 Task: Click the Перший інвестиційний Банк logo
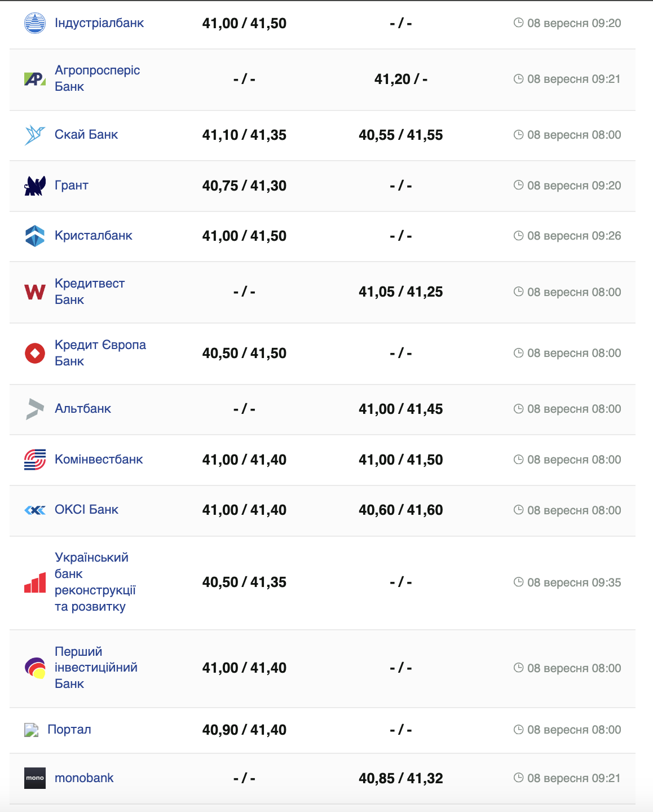[x=35, y=668]
